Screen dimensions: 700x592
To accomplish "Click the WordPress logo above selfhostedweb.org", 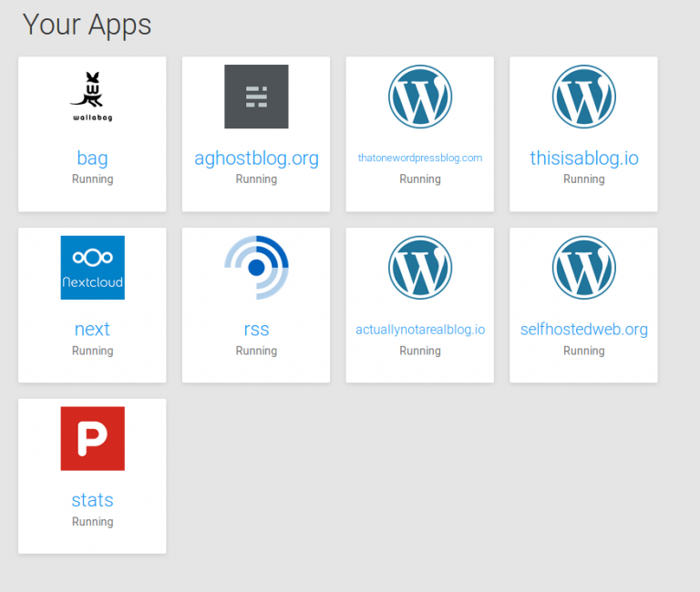I will pyautogui.click(x=584, y=268).
